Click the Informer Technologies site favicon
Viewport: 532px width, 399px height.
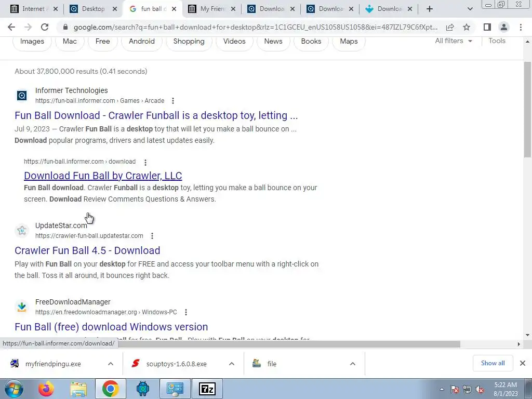point(22,96)
